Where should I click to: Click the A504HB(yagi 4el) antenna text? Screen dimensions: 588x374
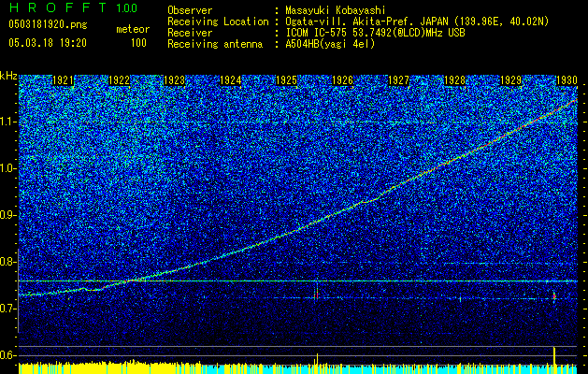(x=330, y=44)
